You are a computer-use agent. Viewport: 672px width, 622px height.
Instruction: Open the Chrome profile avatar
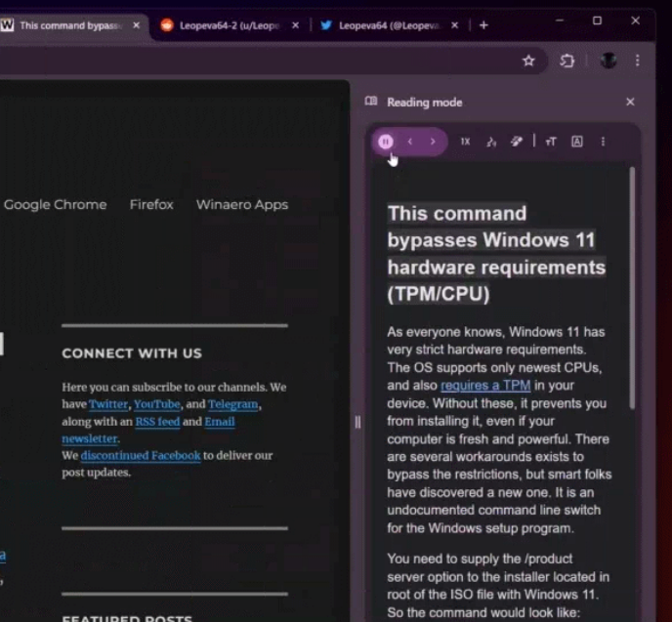tap(609, 61)
